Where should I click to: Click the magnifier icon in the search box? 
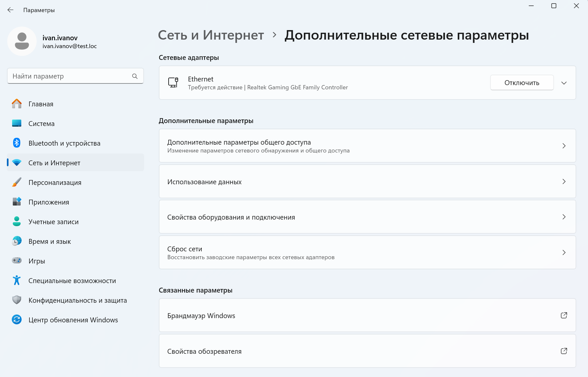[135, 76]
